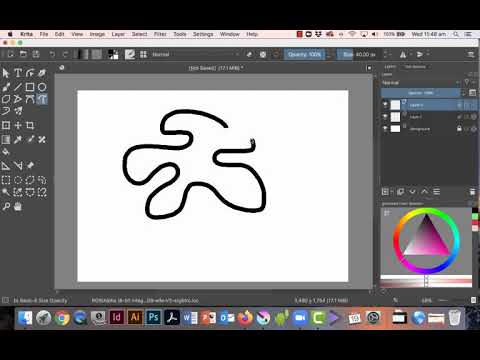Select the Text tool in toolbox
The image size is (480, 360).
point(18,73)
